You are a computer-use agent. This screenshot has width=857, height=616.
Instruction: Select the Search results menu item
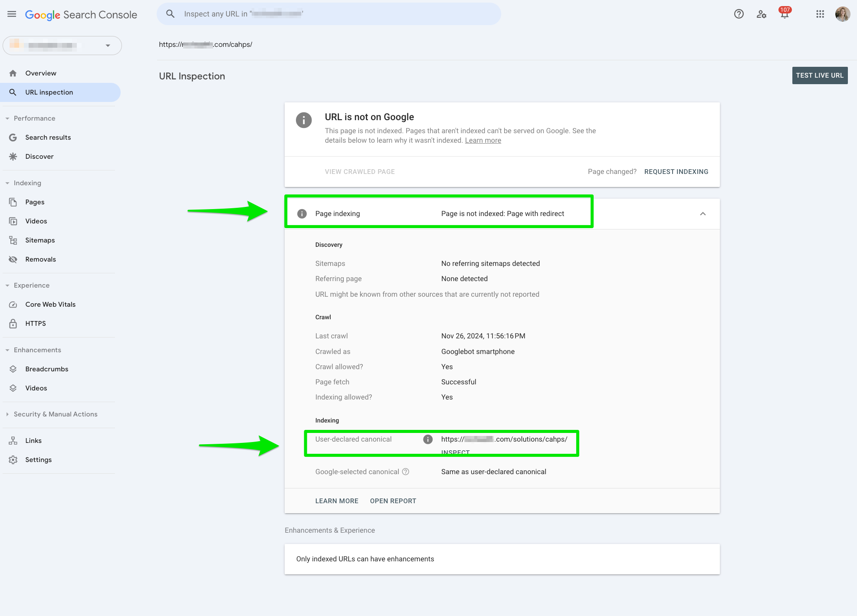[x=47, y=137]
